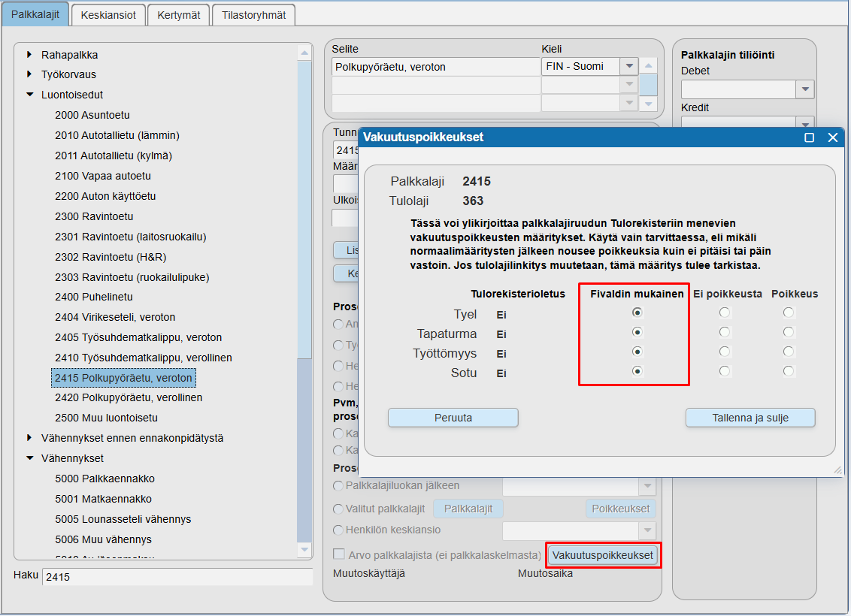Select 2010 Autotallietu (lämmin)
The width and height of the screenshot is (851, 616).
[117, 135]
